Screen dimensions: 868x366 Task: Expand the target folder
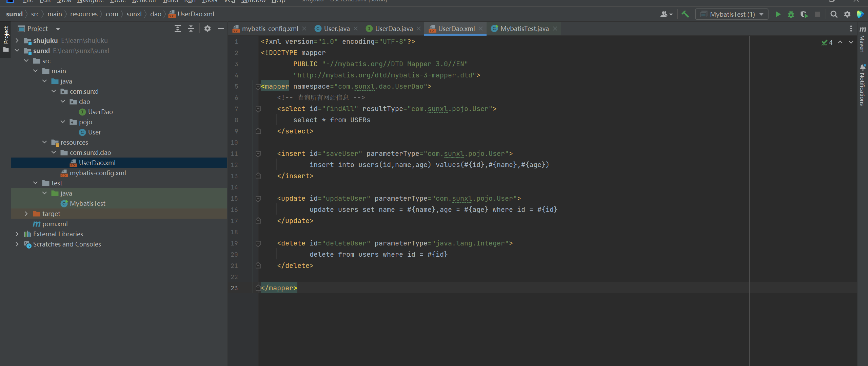point(26,214)
